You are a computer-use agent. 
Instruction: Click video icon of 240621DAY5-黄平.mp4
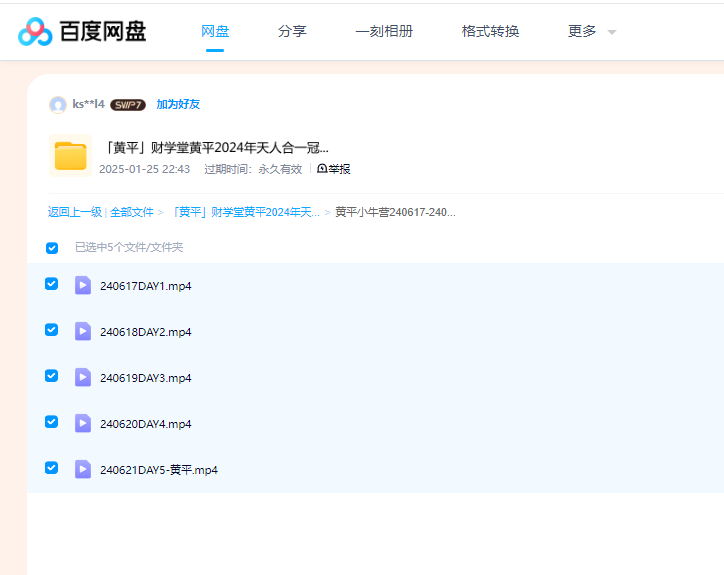(83, 469)
